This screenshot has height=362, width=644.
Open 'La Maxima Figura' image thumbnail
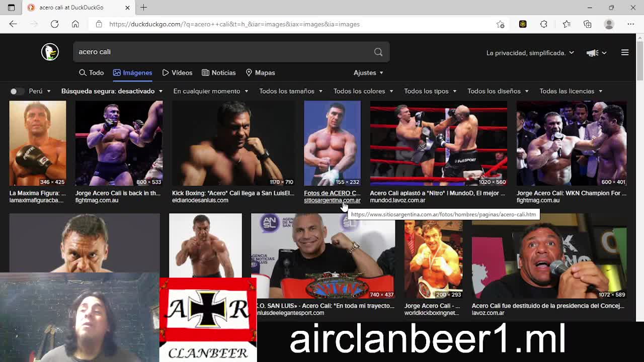point(37,143)
